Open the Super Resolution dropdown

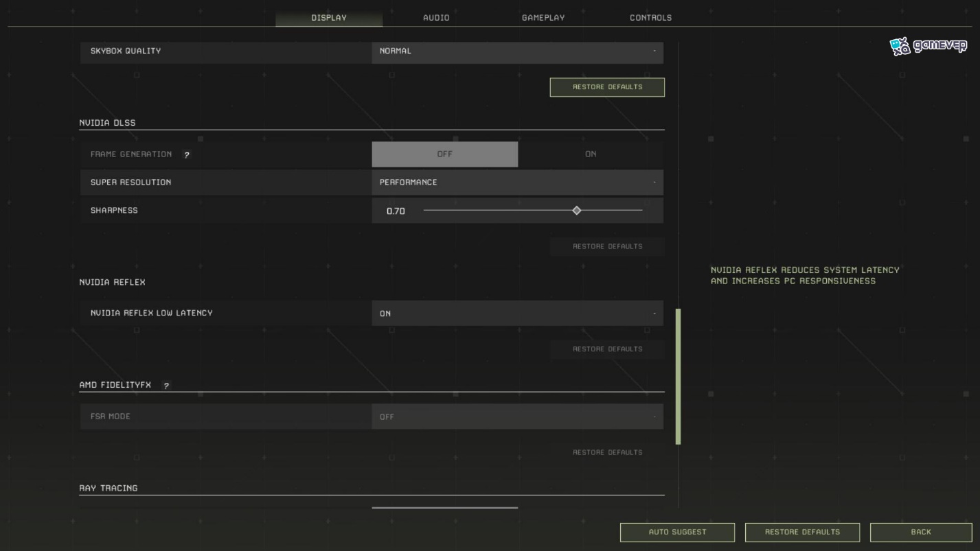pyautogui.click(x=518, y=183)
